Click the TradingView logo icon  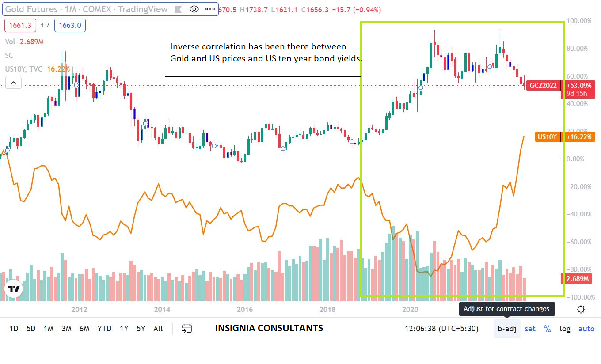point(13,289)
